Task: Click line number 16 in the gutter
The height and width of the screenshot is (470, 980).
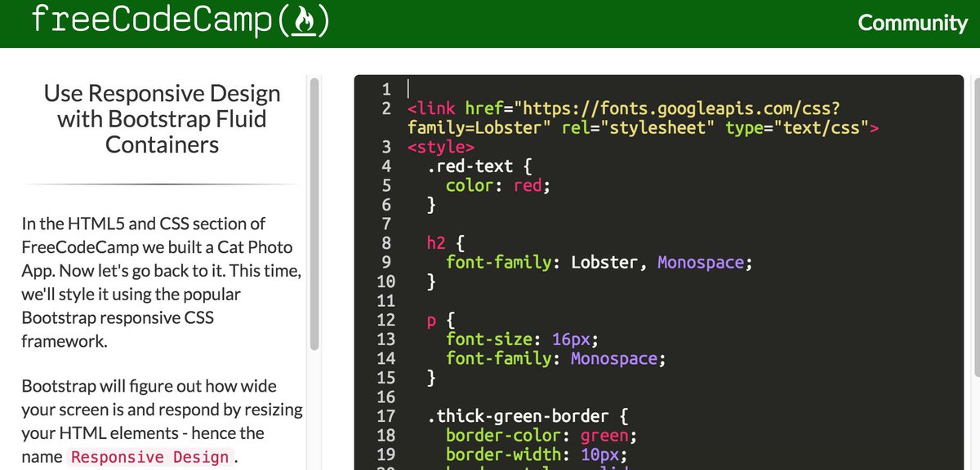Action: (x=385, y=397)
